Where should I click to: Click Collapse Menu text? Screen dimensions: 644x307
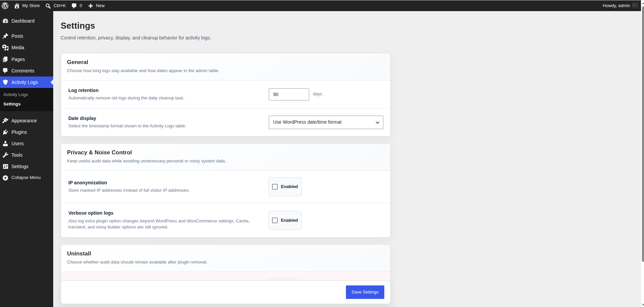coord(26,178)
